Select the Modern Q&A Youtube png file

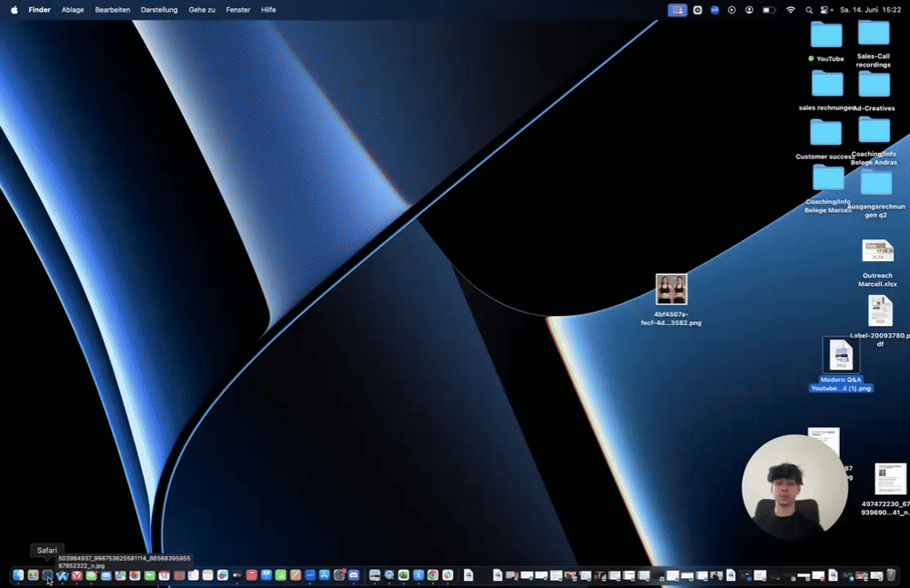[x=841, y=354]
